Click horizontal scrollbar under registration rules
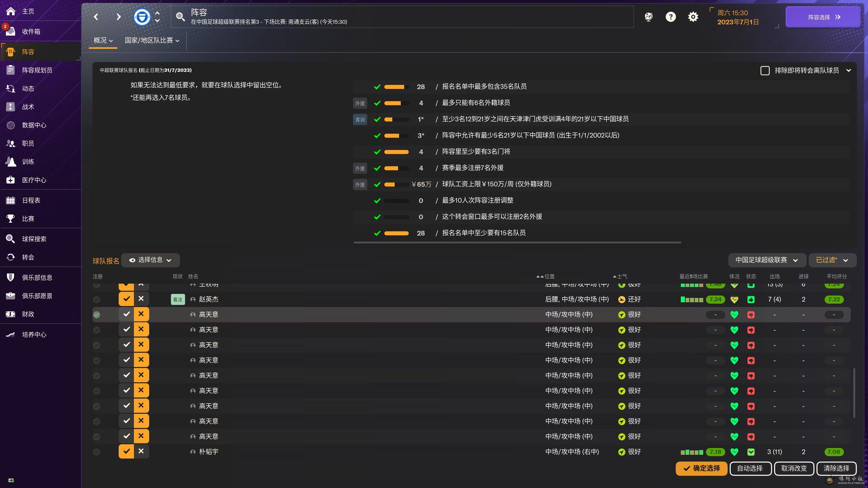Viewport: 868px width, 488px height. tap(517, 243)
